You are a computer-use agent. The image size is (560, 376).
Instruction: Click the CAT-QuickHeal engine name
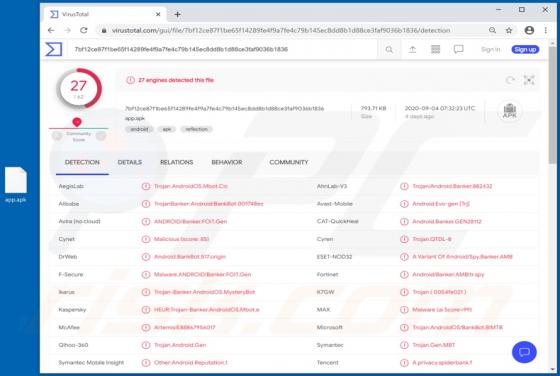click(x=338, y=221)
